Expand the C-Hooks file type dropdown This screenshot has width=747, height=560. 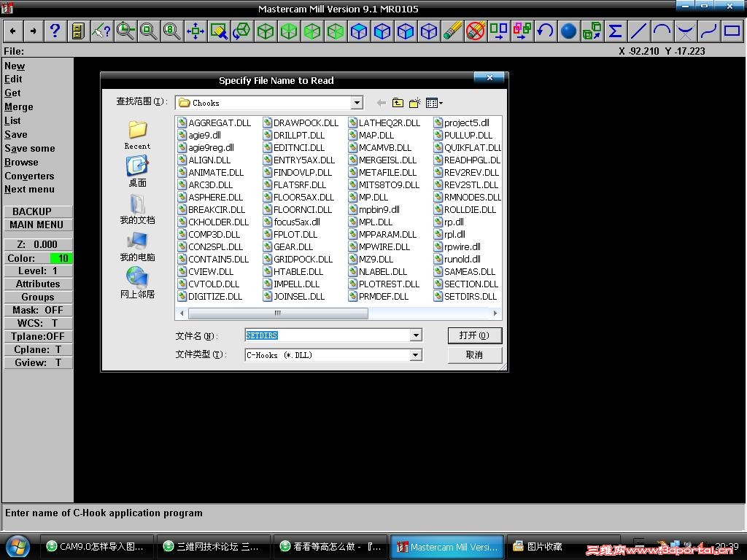pyautogui.click(x=416, y=355)
